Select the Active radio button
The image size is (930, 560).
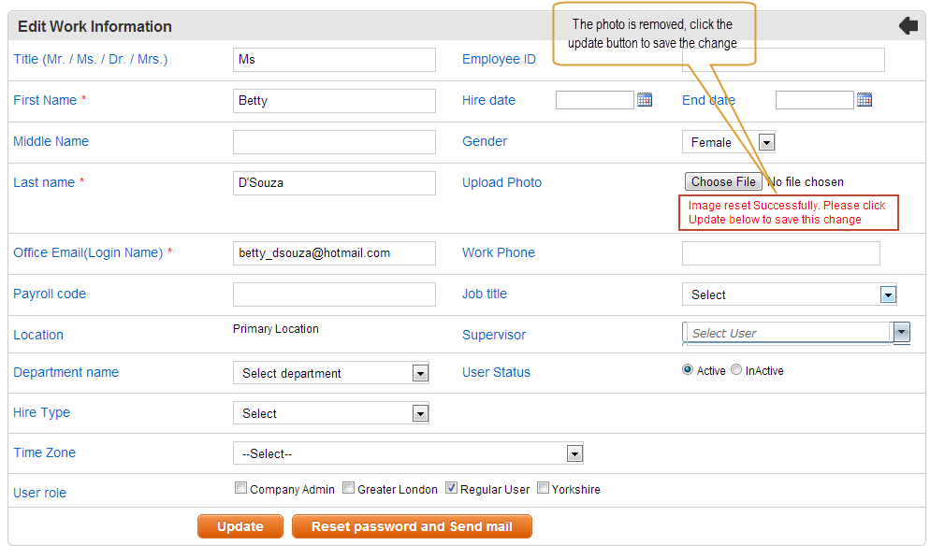(x=688, y=370)
